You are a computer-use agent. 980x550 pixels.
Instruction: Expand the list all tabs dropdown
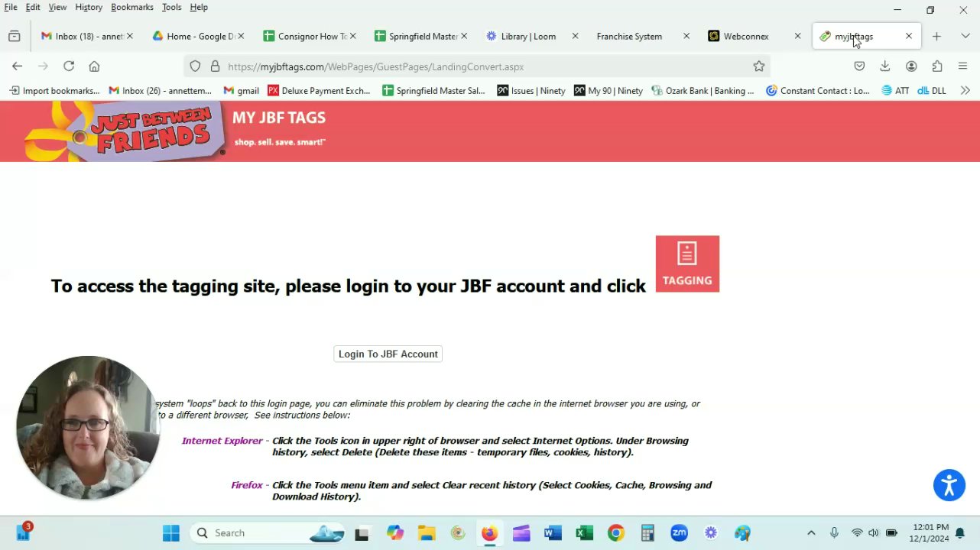pyautogui.click(x=965, y=36)
